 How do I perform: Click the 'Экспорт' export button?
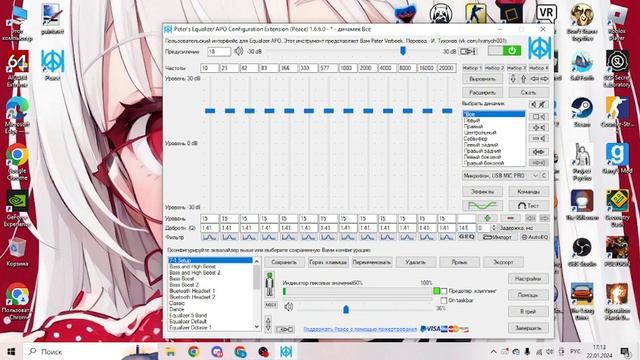click(503, 262)
